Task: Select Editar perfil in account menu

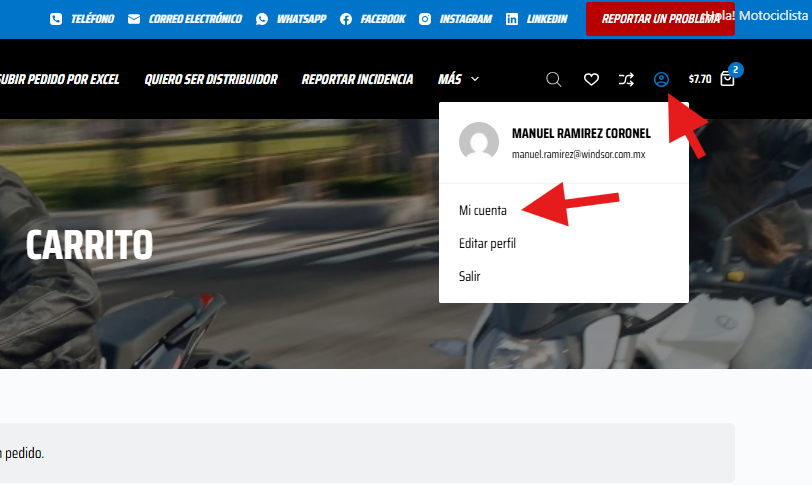Action: [x=487, y=243]
